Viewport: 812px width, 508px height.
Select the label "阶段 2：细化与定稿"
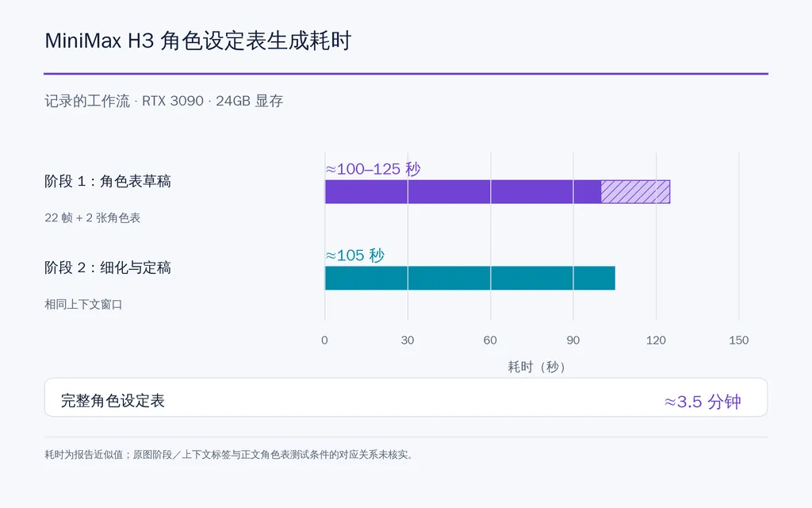click(108, 267)
